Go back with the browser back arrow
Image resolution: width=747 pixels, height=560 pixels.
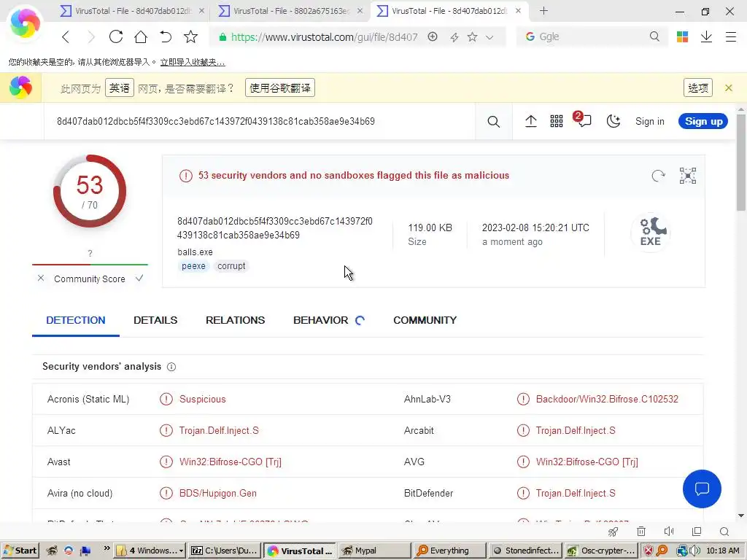point(66,36)
